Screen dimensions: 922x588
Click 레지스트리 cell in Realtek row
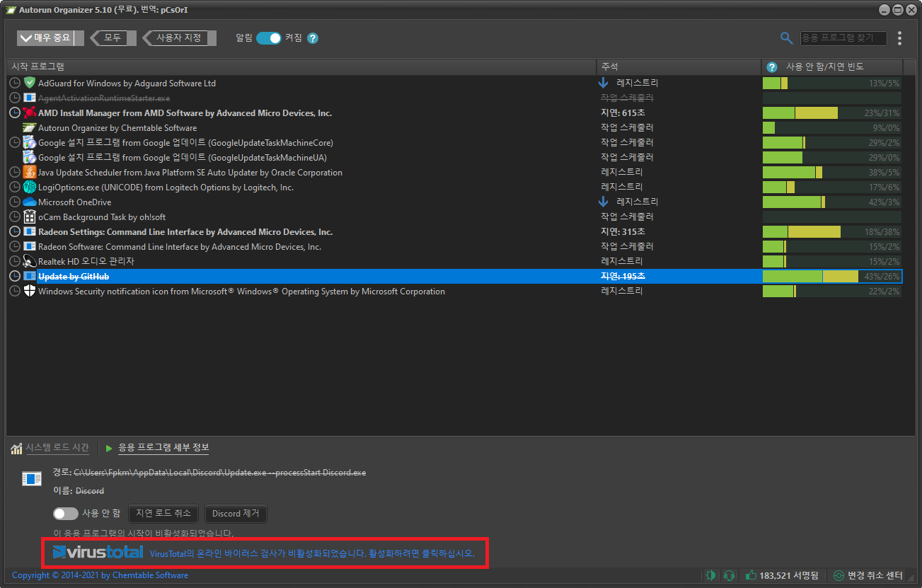[x=622, y=261]
